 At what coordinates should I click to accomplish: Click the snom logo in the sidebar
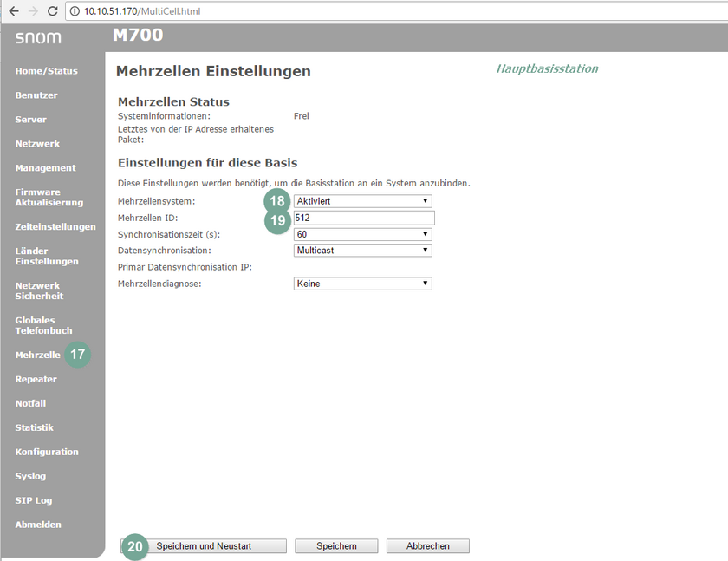click(37, 37)
